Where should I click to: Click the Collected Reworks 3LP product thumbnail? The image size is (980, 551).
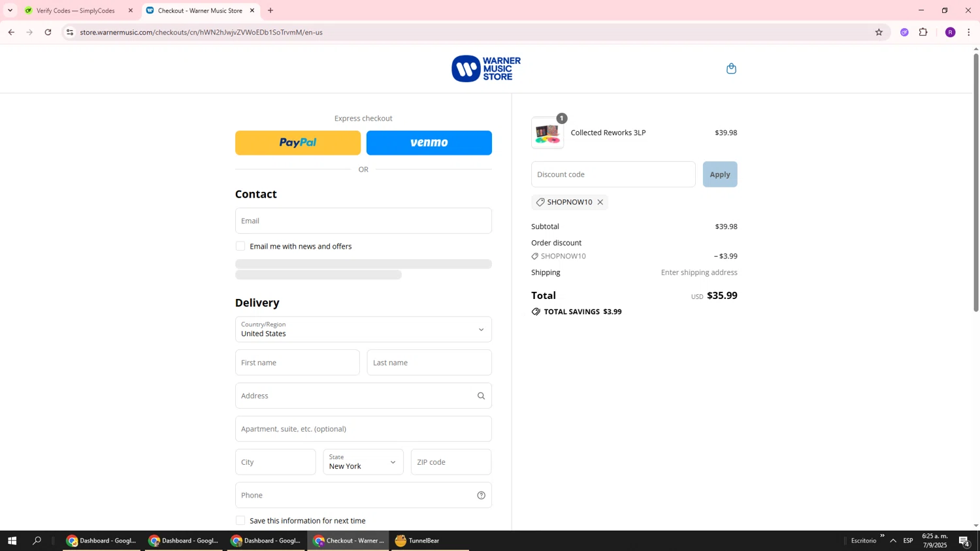click(547, 133)
